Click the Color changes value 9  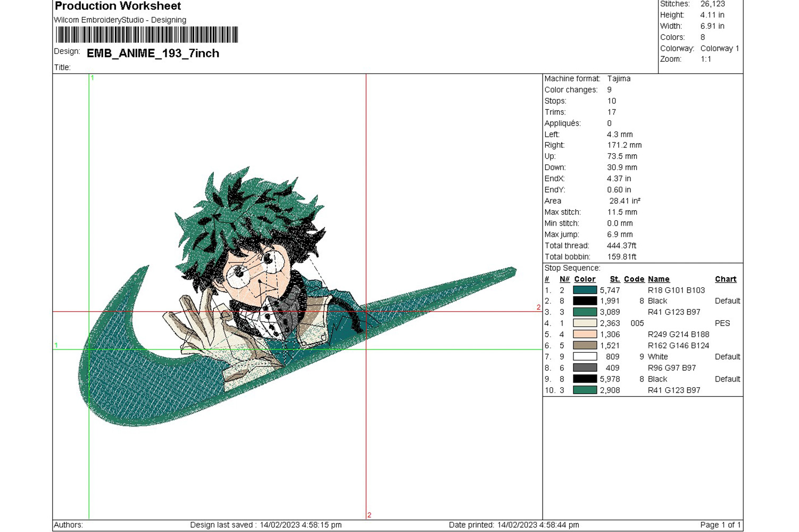point(610,90)
